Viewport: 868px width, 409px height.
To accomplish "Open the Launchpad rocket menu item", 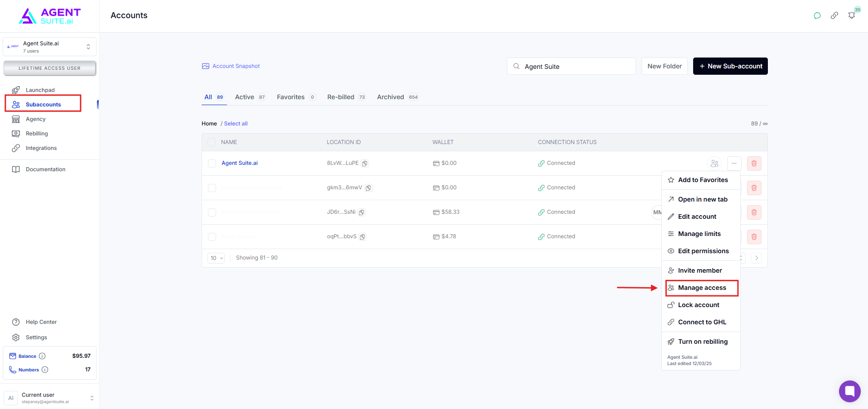I will click(x=40, y=90).
